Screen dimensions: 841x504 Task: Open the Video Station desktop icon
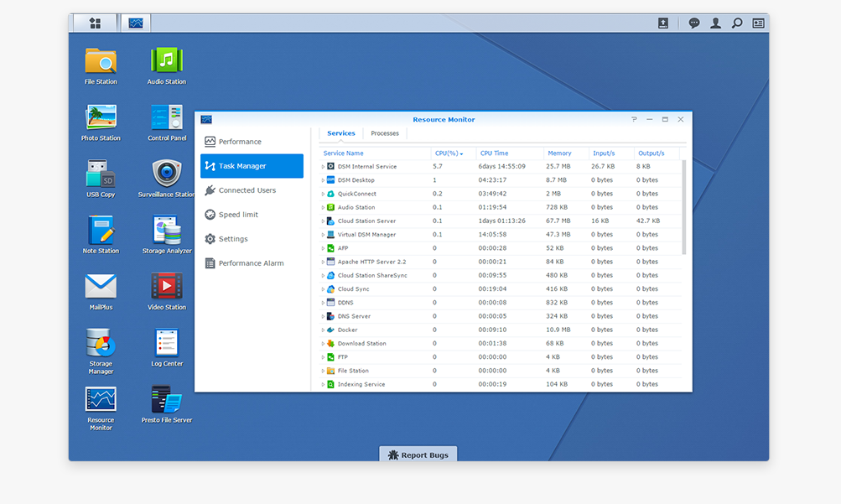pyautogui.click(x=167, y=287)
